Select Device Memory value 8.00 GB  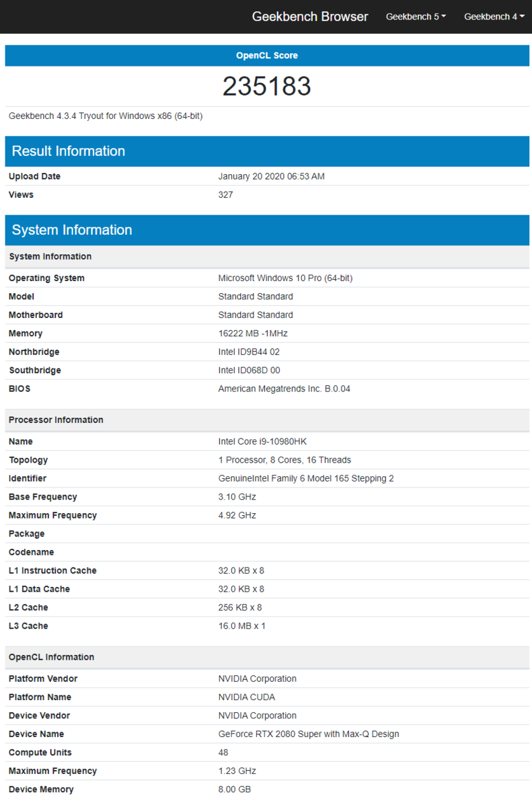[x=235, y=790]
